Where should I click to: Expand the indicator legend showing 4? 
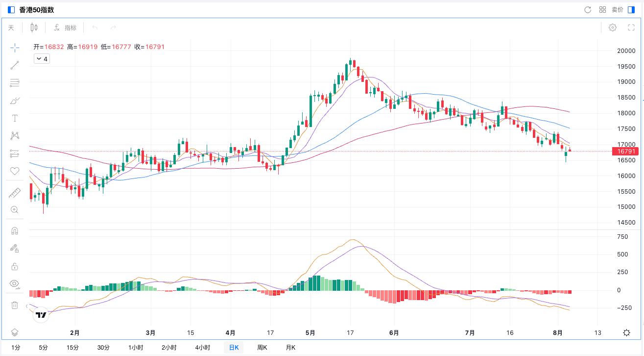pos(42,59)
